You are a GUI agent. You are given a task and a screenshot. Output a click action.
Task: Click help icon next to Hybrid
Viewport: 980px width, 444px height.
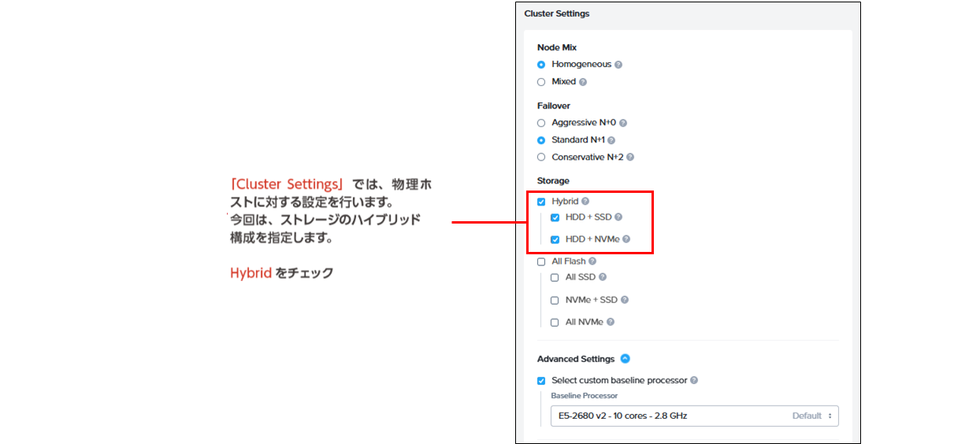tap(585, 202)
